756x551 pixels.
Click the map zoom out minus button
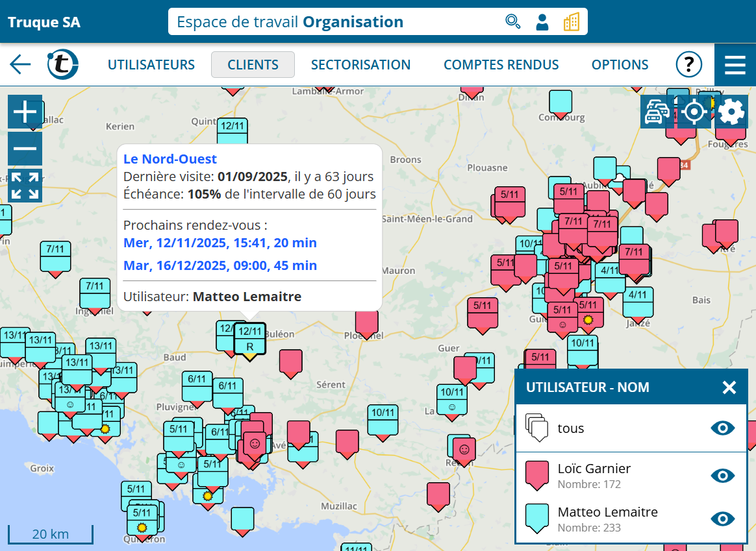click(x=25, y=149)
